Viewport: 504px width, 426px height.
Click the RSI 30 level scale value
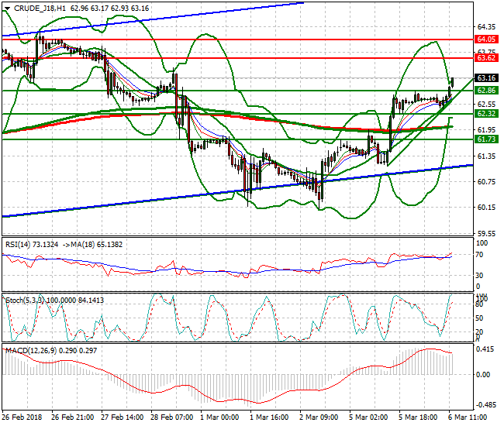click(x=479, y=276)
